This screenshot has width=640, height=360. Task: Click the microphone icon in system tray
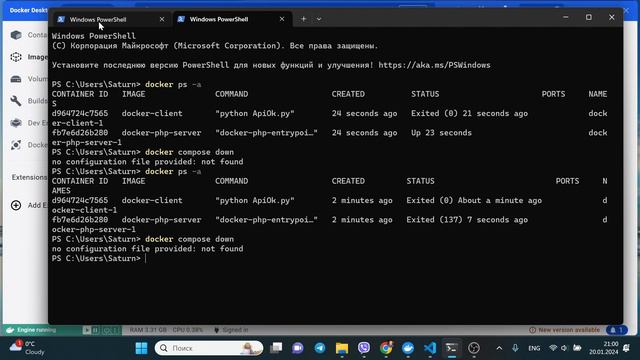[515, 348]
